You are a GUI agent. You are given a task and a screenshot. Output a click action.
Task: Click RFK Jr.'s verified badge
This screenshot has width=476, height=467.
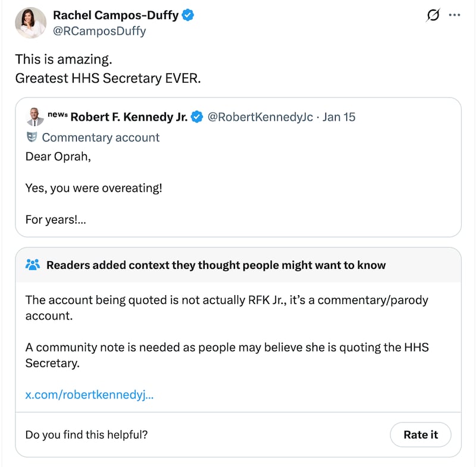click(x=196, y=117)
